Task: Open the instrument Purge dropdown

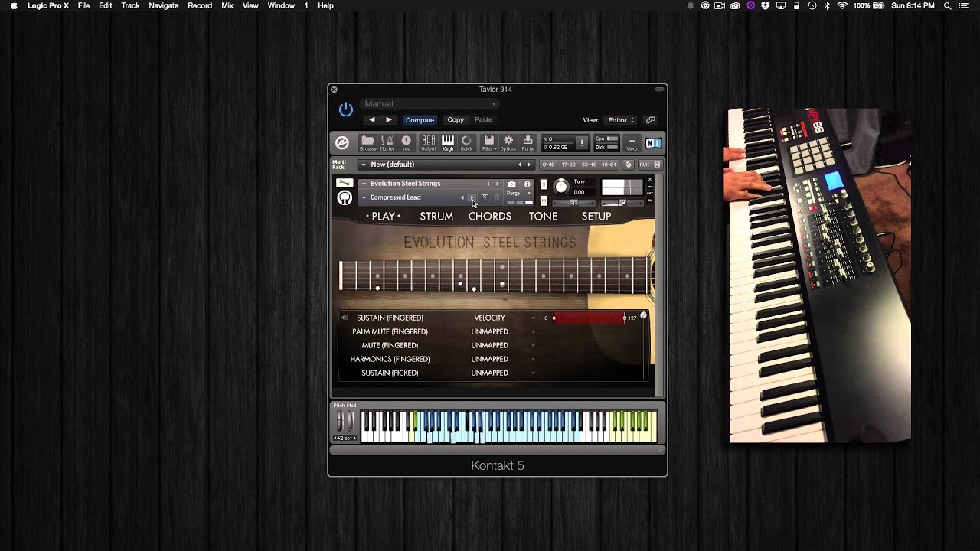Action: pyautogui.click(x=518, y=194)
